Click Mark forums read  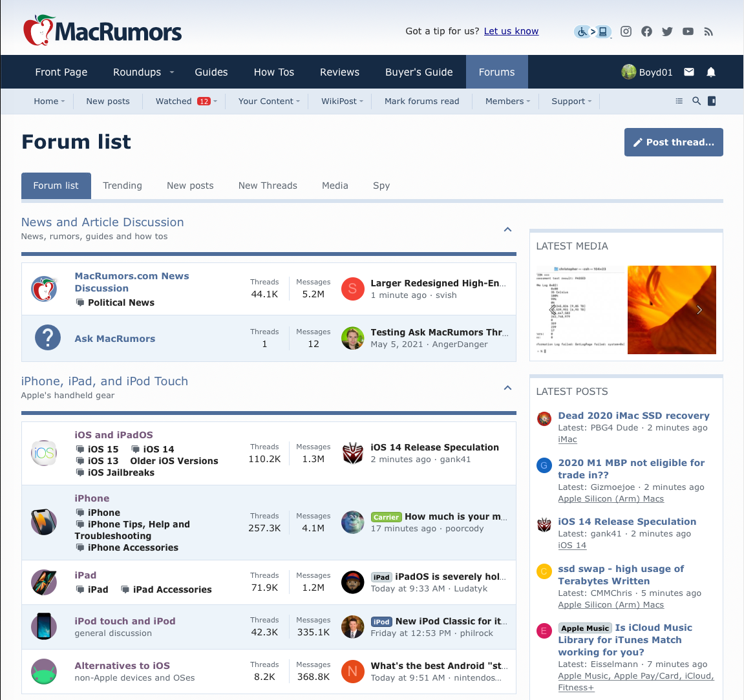coord(422,101)
